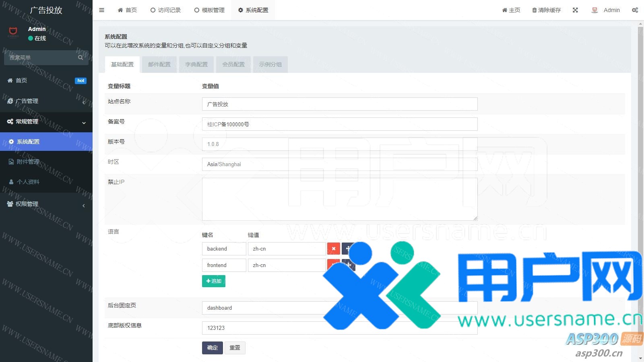Screen dimensions: 644x362
Task: Click 清除缓存 in the header
Action: [x=546, y=10]
